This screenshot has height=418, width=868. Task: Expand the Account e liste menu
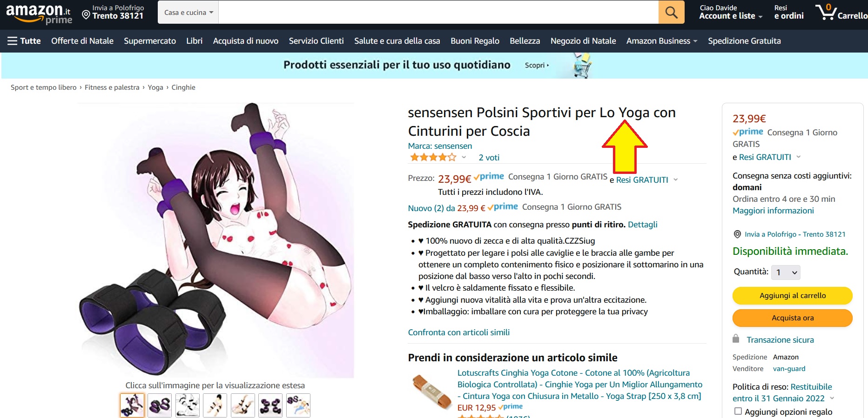[x=731, y=13]
